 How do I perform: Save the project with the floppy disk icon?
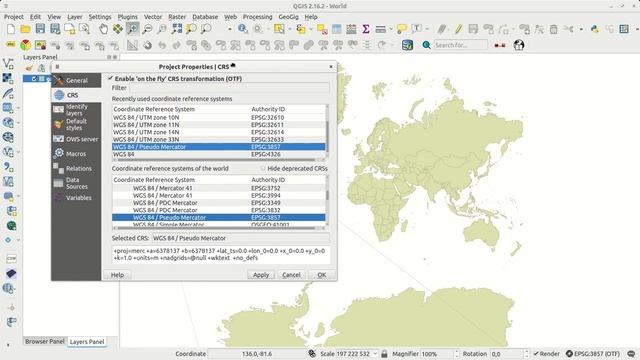pos(40,29)
